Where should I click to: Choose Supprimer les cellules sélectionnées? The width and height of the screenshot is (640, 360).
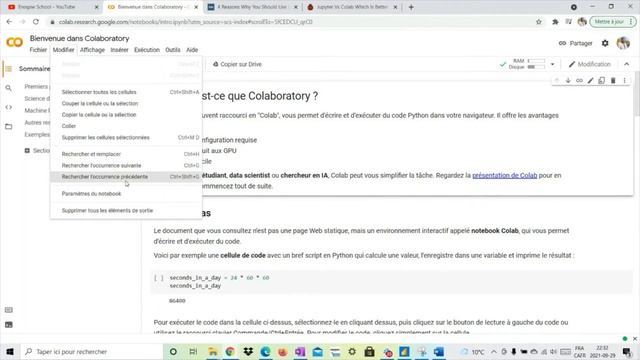pos(126,138)
